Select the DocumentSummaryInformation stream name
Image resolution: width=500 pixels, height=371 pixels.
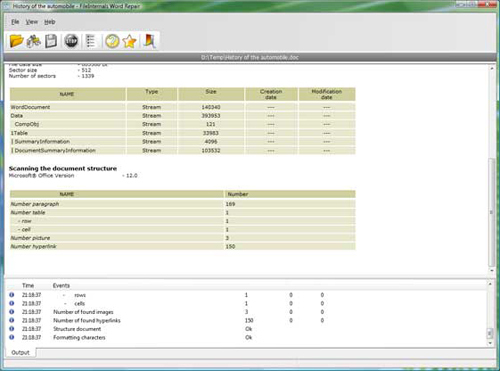click(55, 150)
